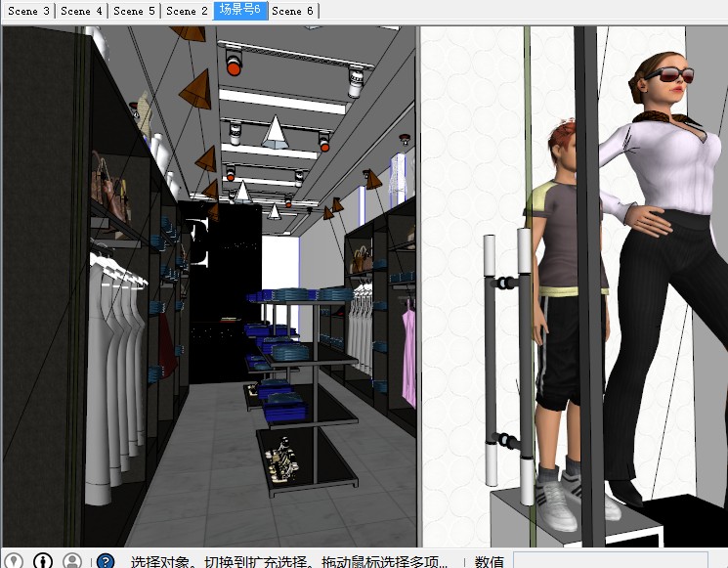
Task: Open the Scene 5 tab
Action: click(x=134, y=11)
